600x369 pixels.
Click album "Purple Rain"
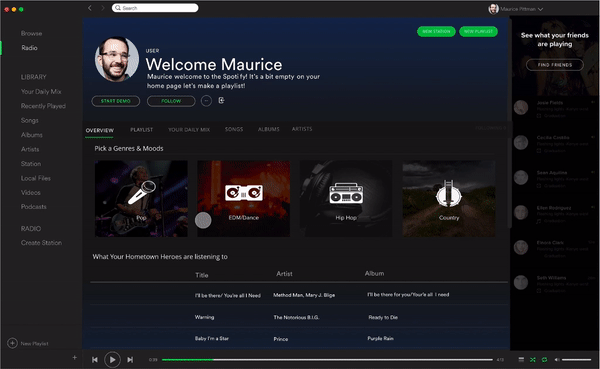380,338
